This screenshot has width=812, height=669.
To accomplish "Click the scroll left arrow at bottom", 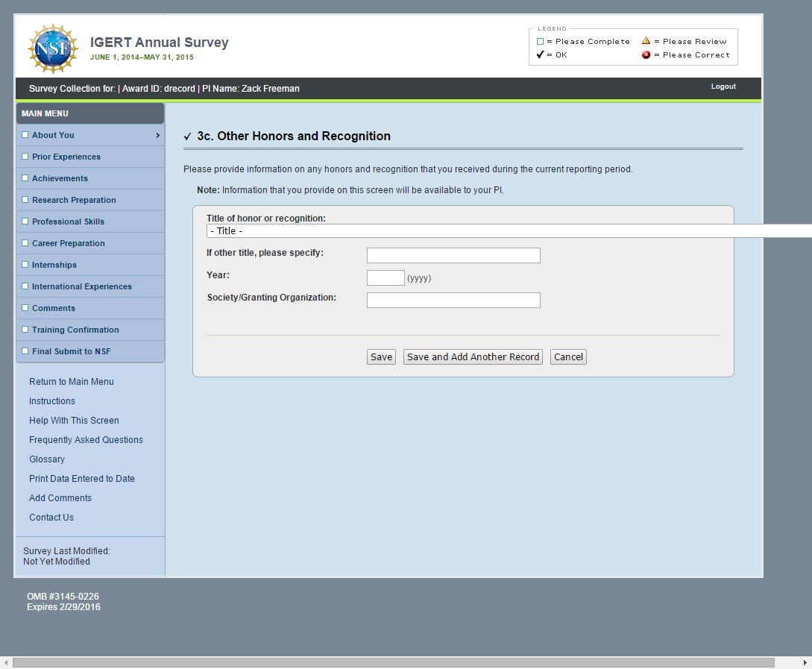I will point(6,662).
